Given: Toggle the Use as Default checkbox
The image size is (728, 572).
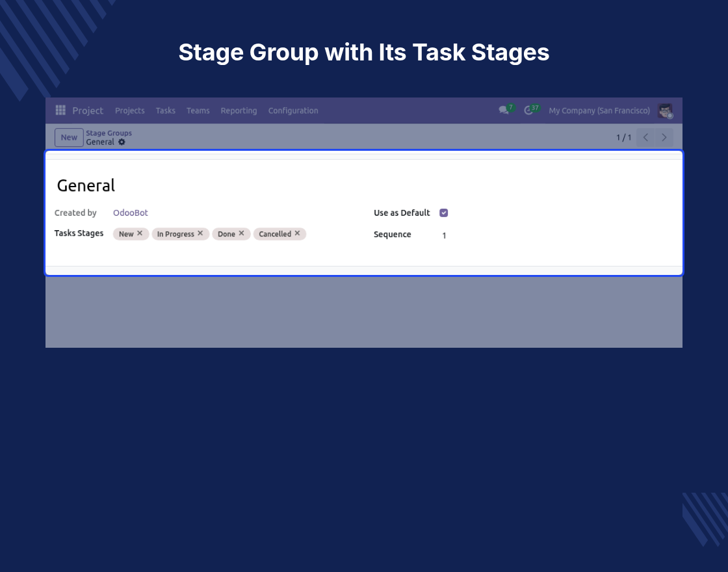Looking at the screenshot, I should [x=443, y=213].
